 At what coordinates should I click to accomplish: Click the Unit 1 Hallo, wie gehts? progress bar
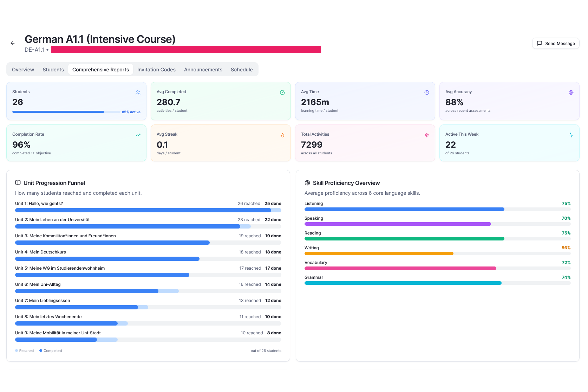click(148, 210)
